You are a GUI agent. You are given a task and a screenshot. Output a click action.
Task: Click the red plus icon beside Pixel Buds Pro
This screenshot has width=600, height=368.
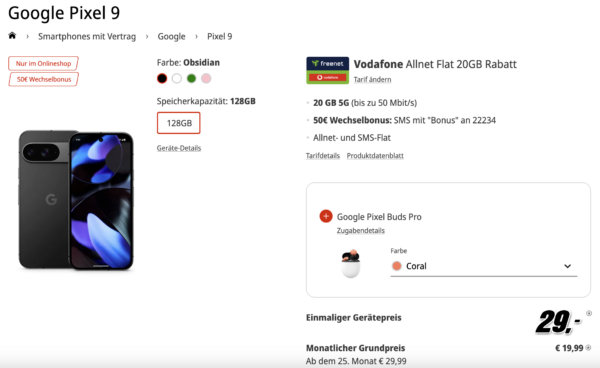pyautogui.click(x=326, y=216)
